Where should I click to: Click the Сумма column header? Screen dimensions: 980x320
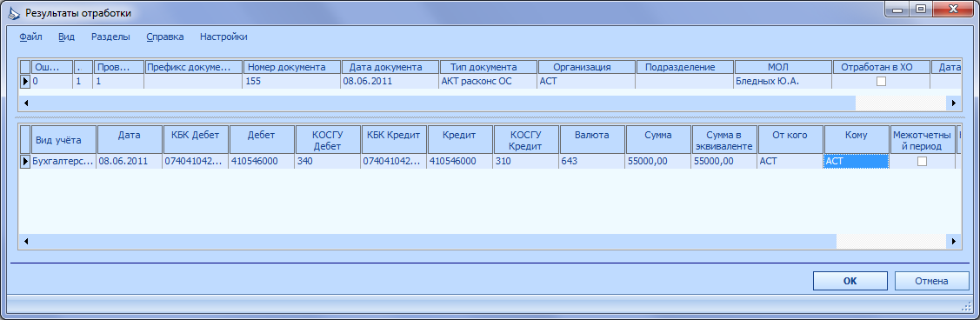pyautogui.click(x=659, y=139)
